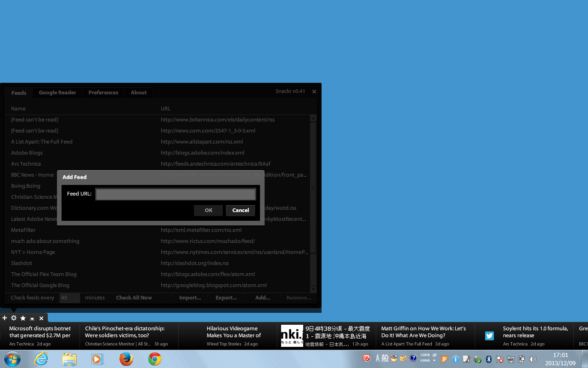588x368 pixels.
Task: Open IME options dropdown arrow in tray
Action: coord(434,361)
